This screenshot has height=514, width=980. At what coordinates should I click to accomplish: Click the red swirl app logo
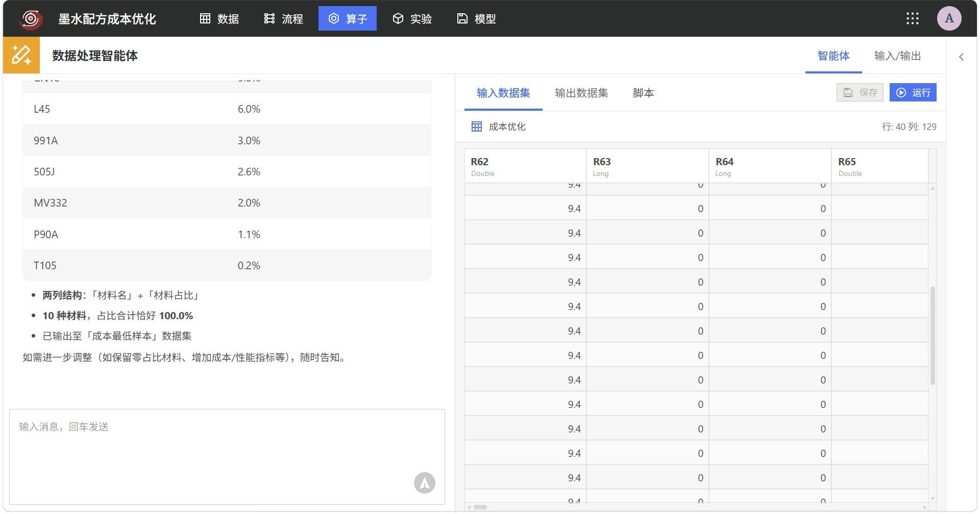(x=31, y=19)
